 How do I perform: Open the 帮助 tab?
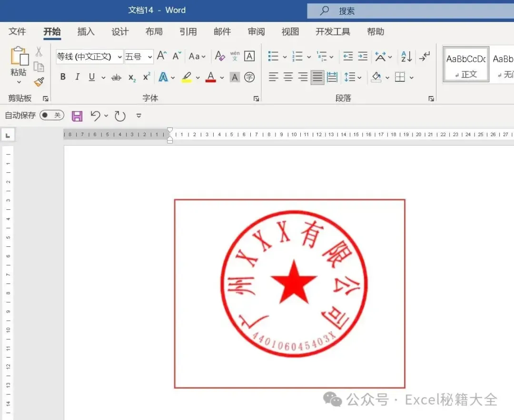[x=376, y=31]
